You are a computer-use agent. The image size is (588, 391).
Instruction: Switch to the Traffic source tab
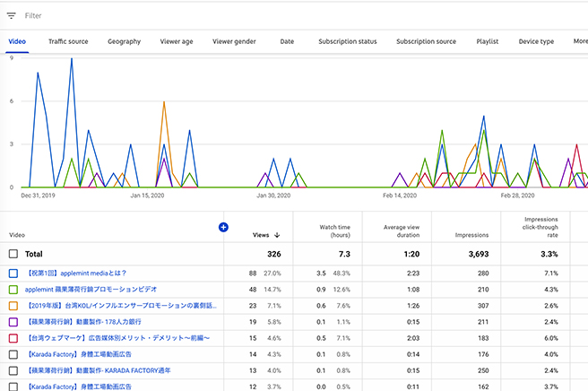point(68,41)
